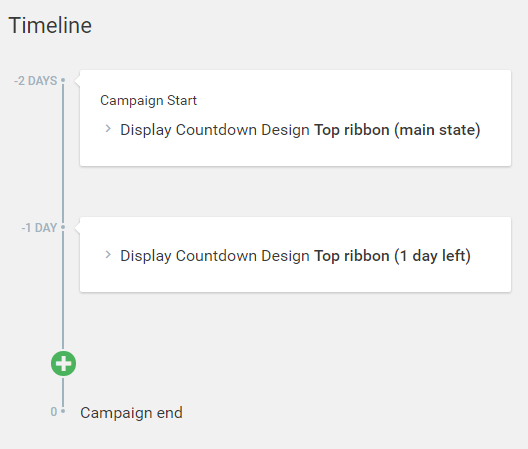Click the green plus add-step button
The width and height of the screenshot is (528, 449).
(x=63, y=363)
